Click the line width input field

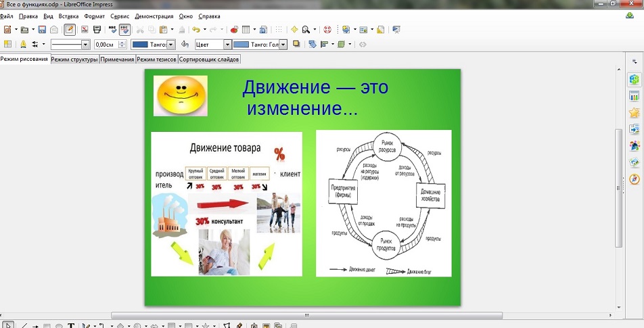(x=106, y=45)
